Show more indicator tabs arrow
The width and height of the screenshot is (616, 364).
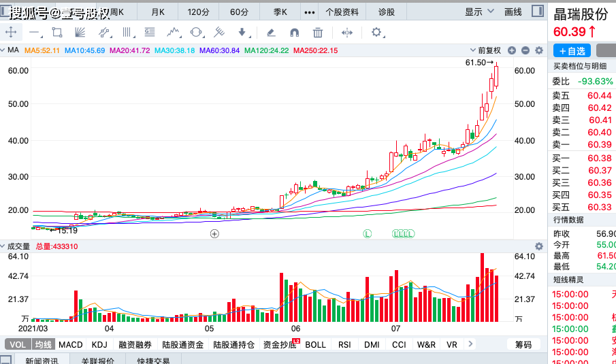[x=470, y=344]
